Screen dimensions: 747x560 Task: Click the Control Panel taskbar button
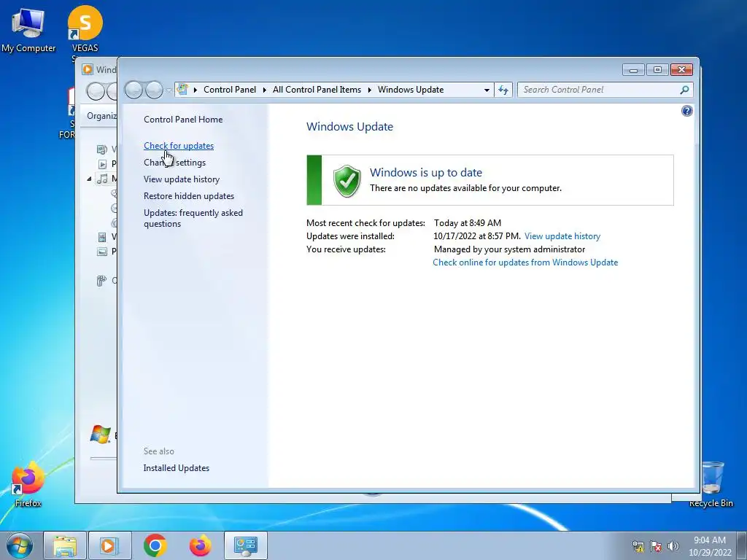click(245, 545)
